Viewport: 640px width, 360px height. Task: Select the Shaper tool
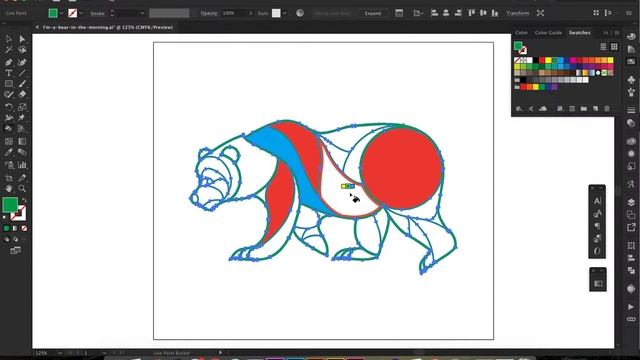(x=9, y=94)
